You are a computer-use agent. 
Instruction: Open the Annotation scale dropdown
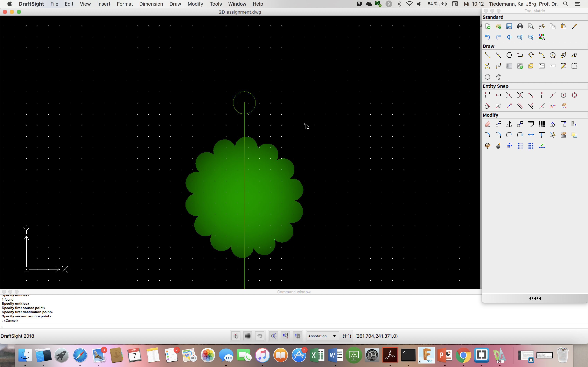pyautogui.click(x=322, y=336)
